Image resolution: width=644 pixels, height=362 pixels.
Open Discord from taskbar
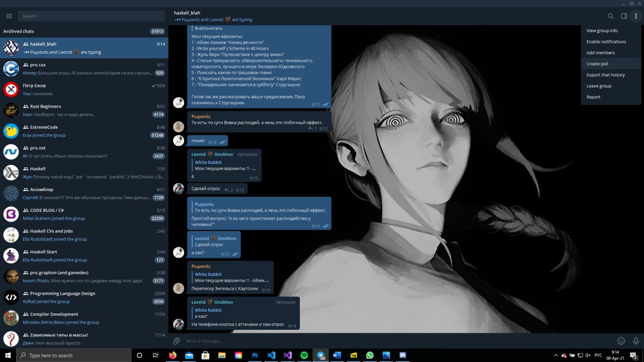(x=403, y=355)
